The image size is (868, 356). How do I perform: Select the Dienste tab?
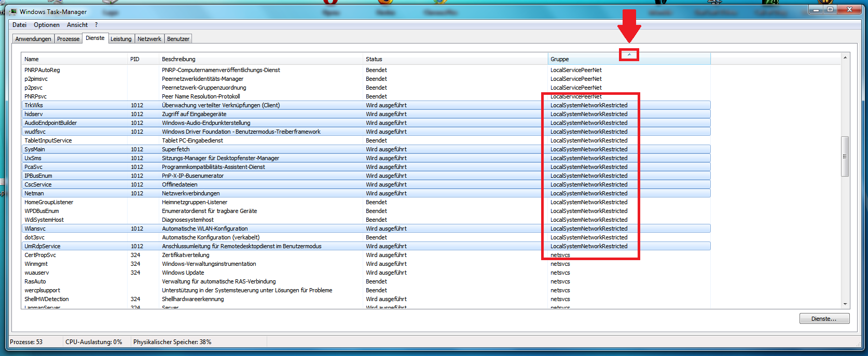(95, 38)
